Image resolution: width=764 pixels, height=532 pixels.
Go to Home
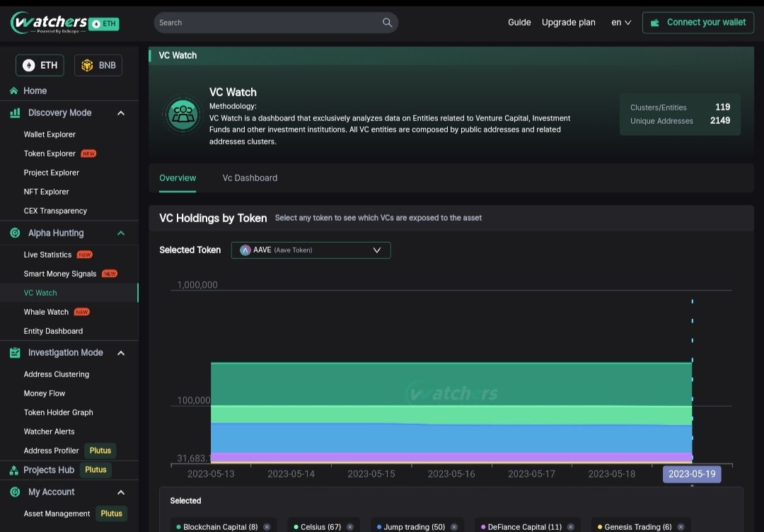[35, 91]
